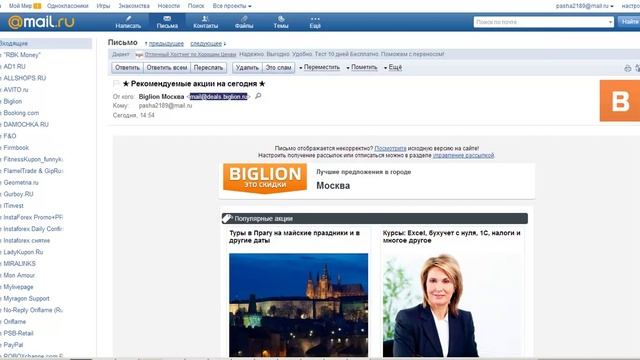Select the MIRALINKS folder
This screenshot has width=640, height=360.
(19, 264)
